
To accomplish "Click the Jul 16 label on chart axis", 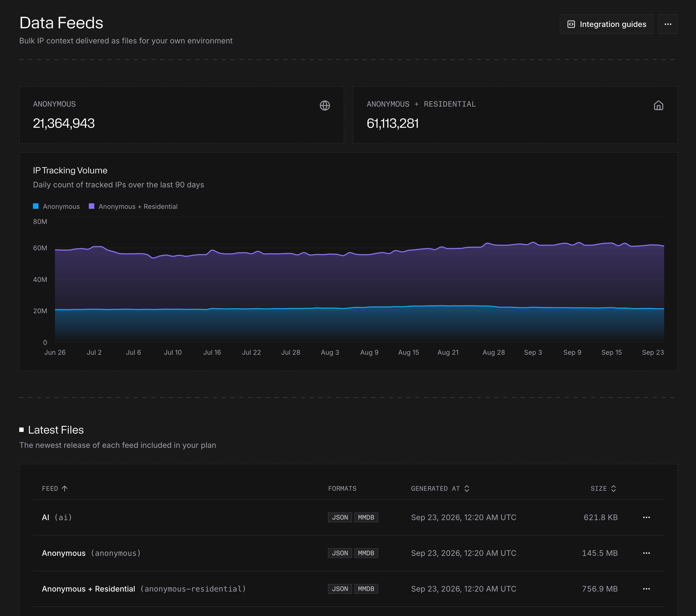I will tap(212, 352).
